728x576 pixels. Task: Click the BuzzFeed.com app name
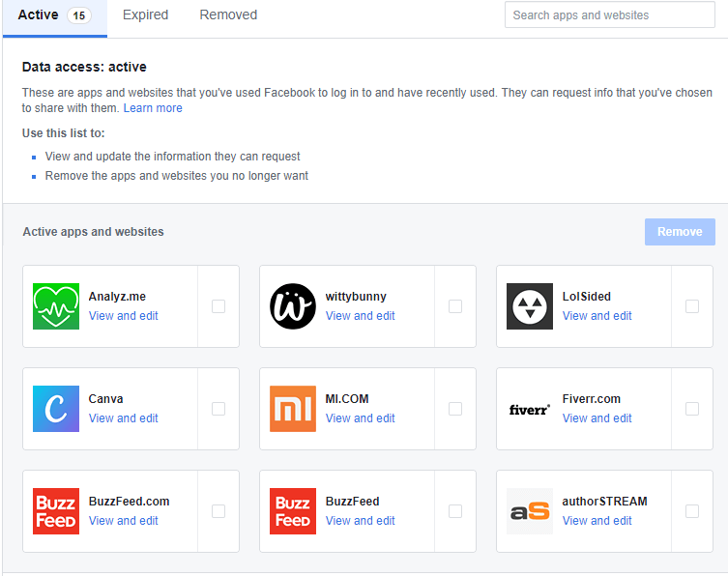click(x=130, y=502)
